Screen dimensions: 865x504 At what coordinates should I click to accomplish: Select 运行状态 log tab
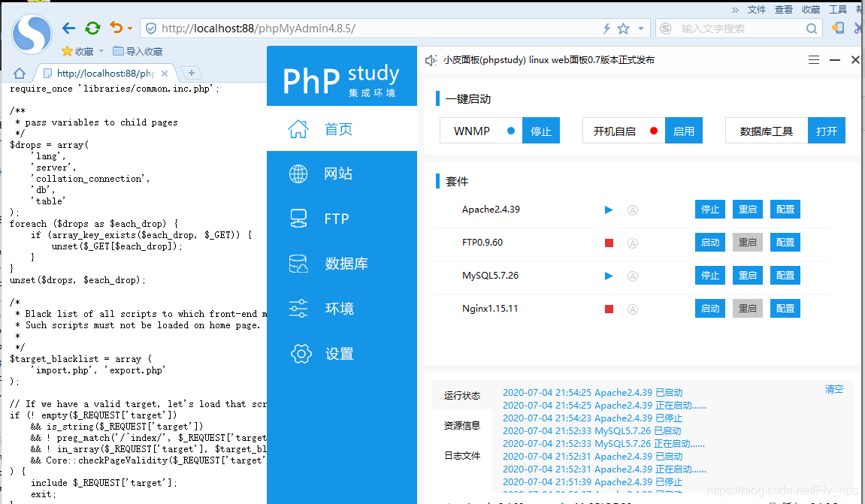462,395
